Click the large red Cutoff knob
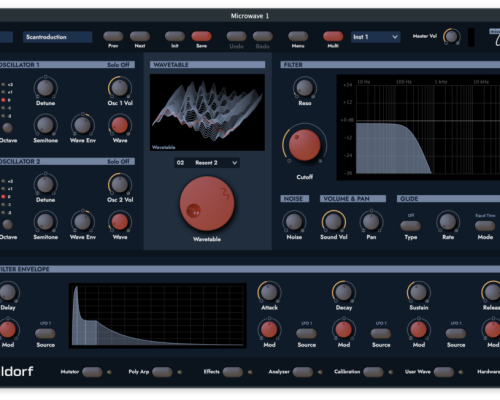This screenshot has height=400, width=500. click(304, 145)
